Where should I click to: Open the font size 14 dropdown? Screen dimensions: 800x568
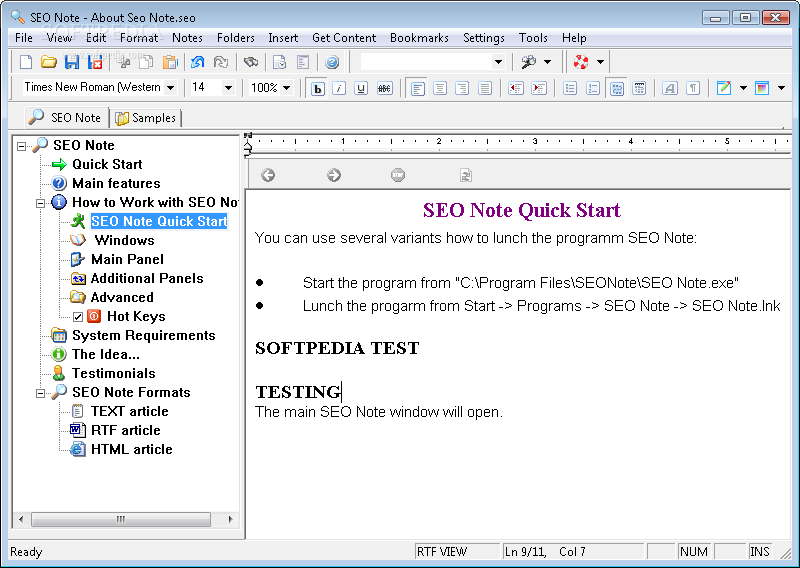point(228,88)
